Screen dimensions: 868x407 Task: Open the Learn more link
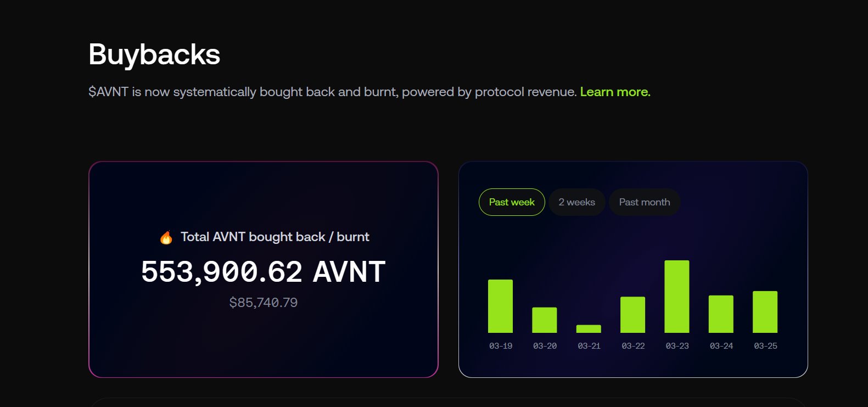click(x=615, y=92)
